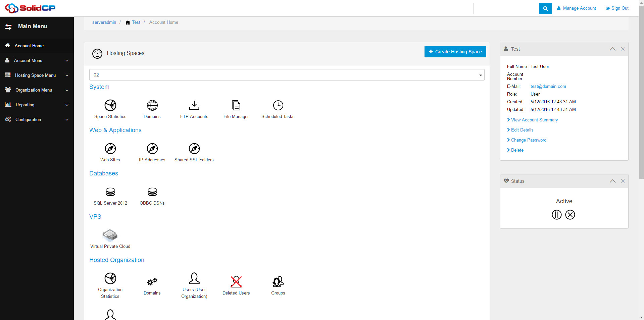Click Delete link in Test panel
The image size is (644, 320).
(x=517, y=150)
